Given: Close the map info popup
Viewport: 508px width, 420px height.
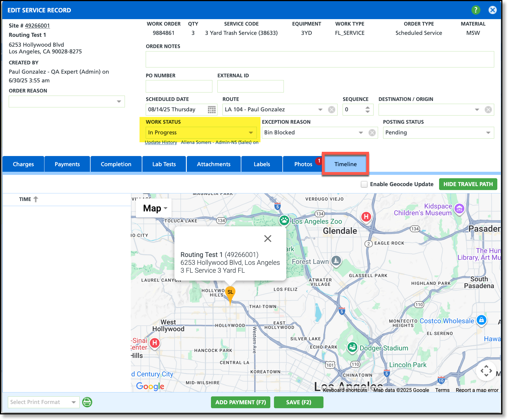Looking at the screenshot, I should (268, 239).
